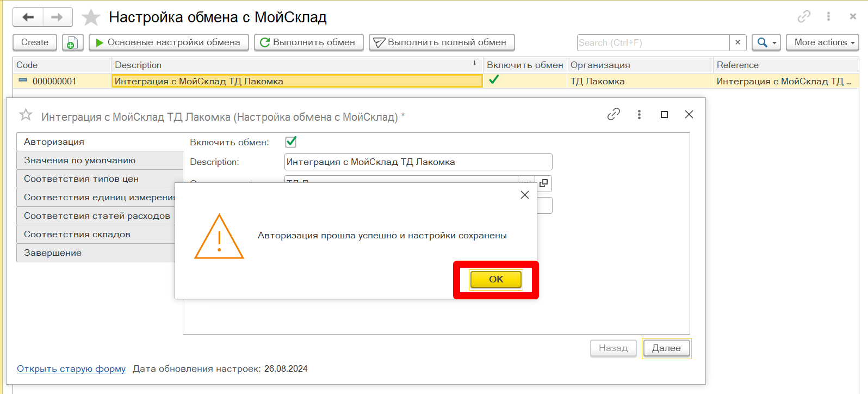This screenshot has width=868, height=394.
Task: Copy link icon in main window header
Action: 804,16
